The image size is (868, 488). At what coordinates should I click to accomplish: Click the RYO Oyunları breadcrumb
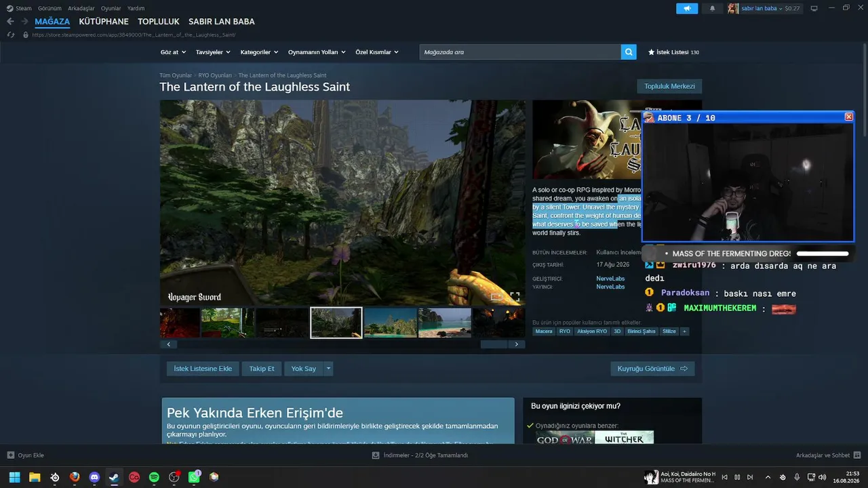point(215,75)
